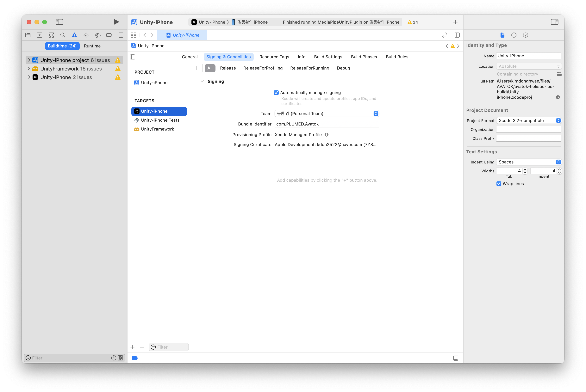Viewport: 586px width, 392px height.
Task: Open the Build Phases tab
Action: 364,57
